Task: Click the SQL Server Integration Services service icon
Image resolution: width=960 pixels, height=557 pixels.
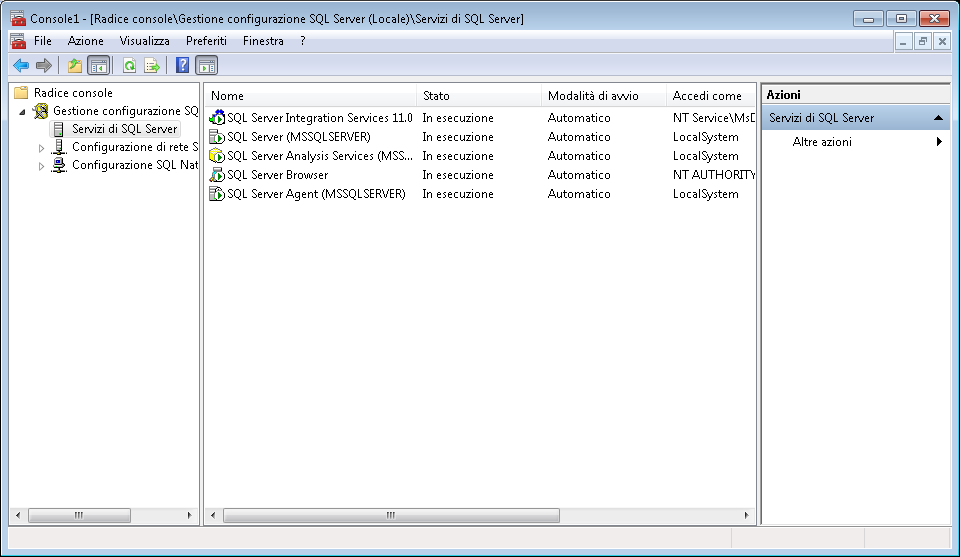Action: point(217,118)
